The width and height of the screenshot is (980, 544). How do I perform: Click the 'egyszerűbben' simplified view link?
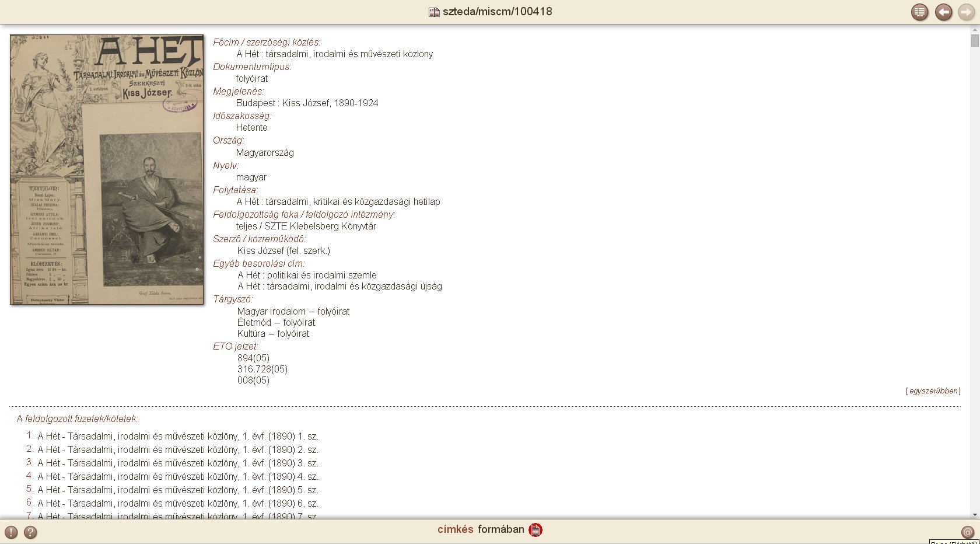click(933, 391)
